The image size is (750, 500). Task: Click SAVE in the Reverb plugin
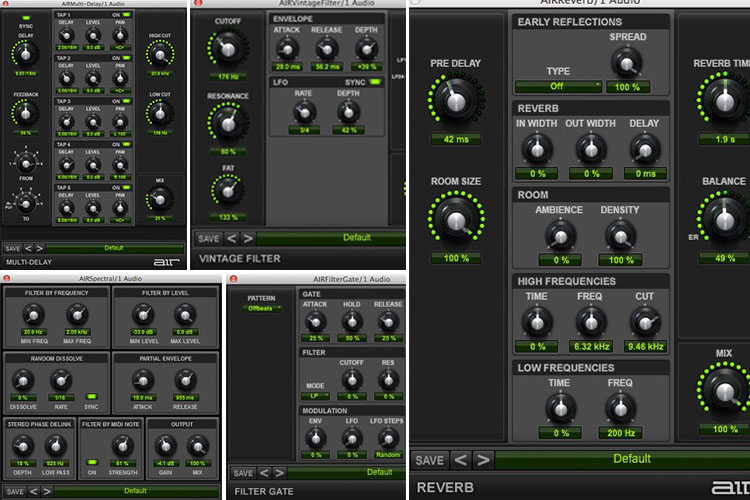tap(430, 460)
